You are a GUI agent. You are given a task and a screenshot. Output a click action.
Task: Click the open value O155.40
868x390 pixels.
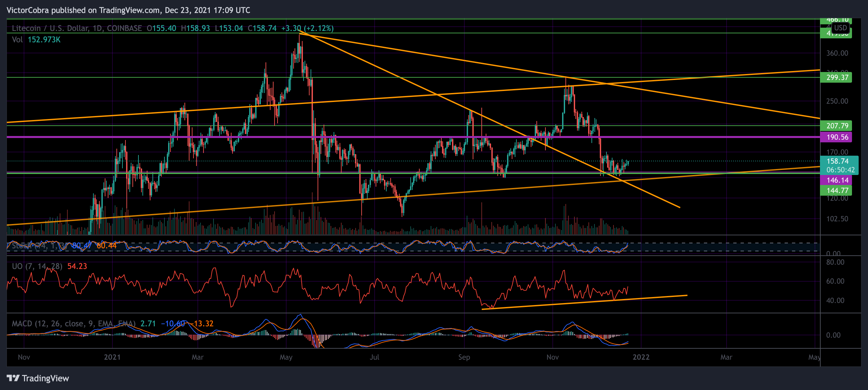(x=161, y=28)
